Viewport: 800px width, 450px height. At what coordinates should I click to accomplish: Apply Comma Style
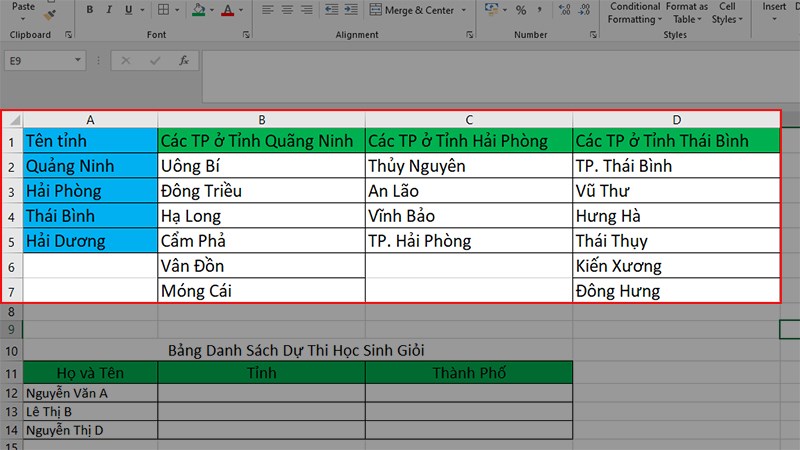[540, 10]
